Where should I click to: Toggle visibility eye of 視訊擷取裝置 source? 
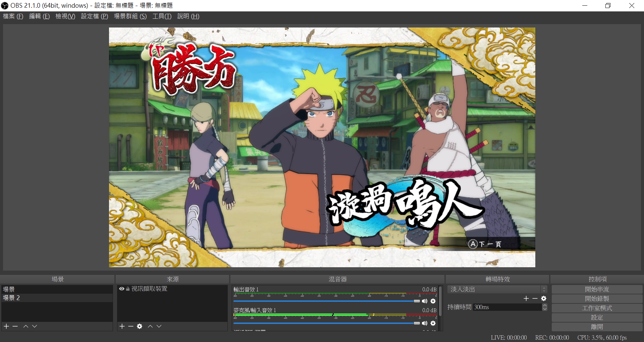coord(121,289)
